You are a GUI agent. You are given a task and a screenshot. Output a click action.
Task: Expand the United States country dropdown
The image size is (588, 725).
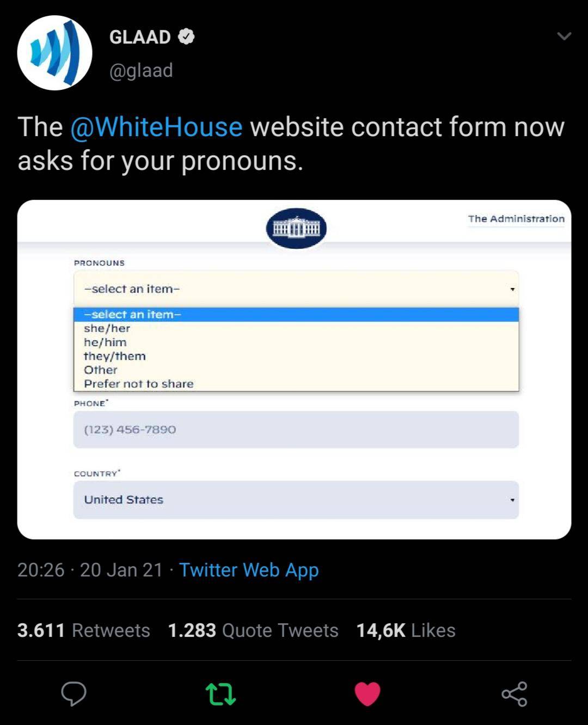pos(296,500)
